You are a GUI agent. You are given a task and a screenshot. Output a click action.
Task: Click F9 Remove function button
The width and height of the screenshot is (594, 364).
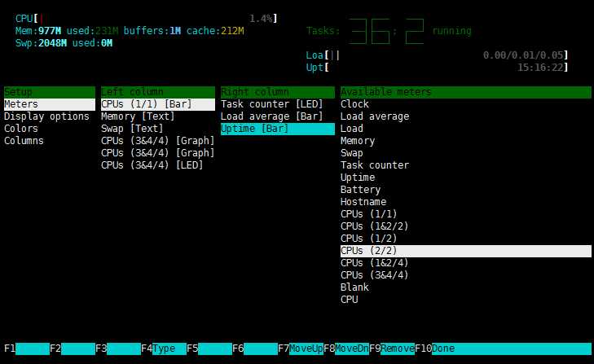(392, 349)
